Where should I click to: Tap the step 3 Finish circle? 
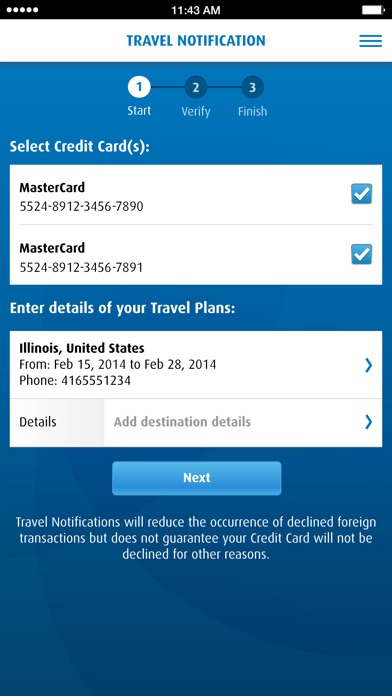(252, 87)
